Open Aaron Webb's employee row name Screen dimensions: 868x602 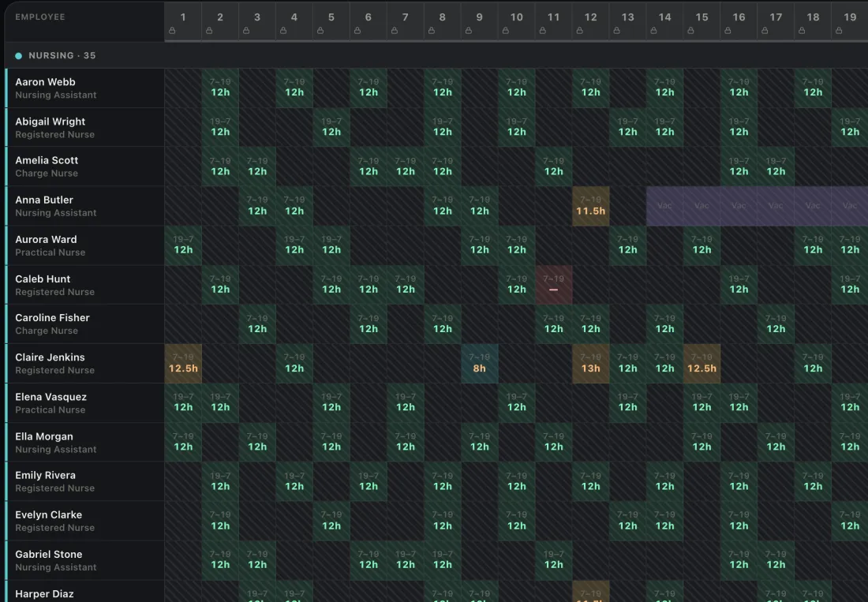click(46, 82)
